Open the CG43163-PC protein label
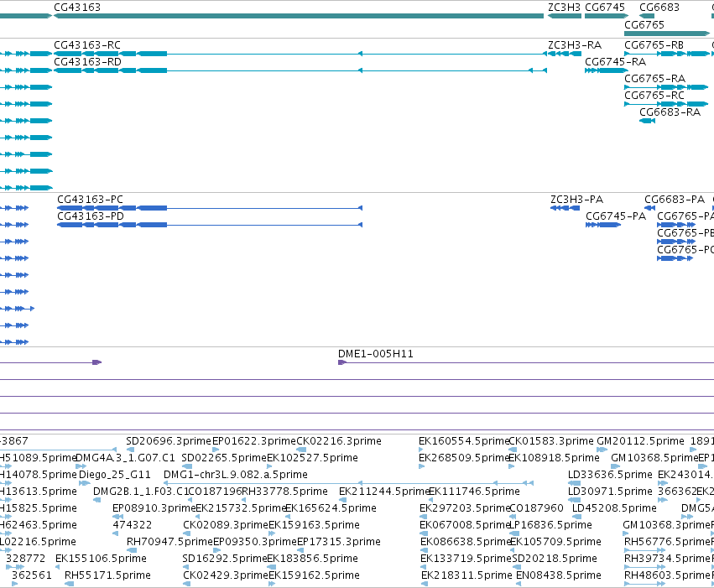Screen dimensions: 714x588 point(90,200)
